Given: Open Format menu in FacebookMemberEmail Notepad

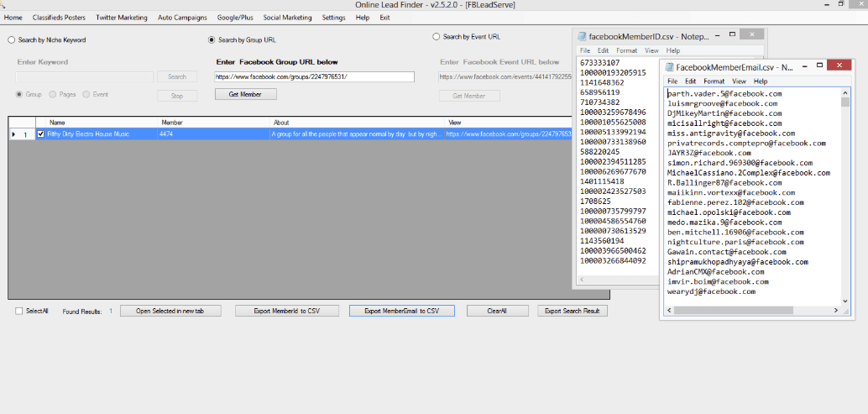Looking at the screenshot, I should click(x=714, y=81).
